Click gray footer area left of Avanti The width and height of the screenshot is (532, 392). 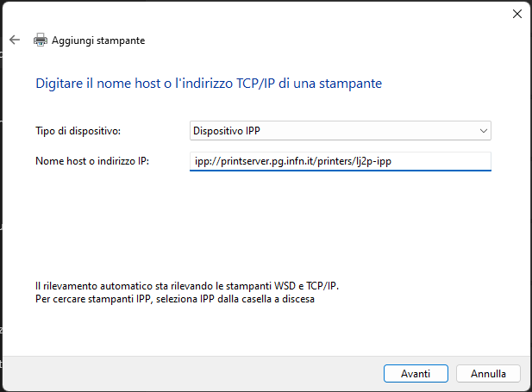click(190, 374)
